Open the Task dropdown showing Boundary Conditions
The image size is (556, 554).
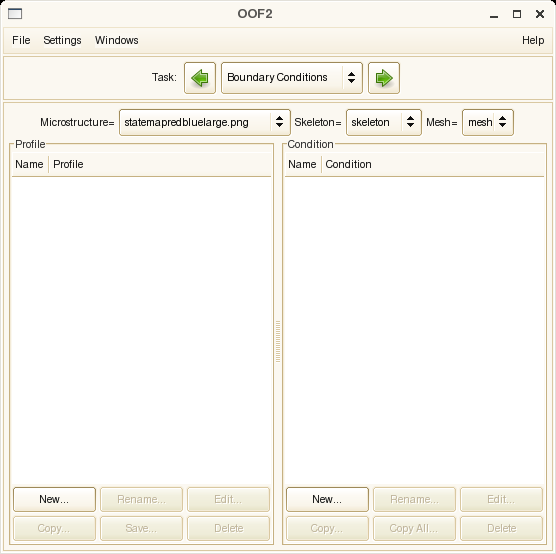click(291, 78)
